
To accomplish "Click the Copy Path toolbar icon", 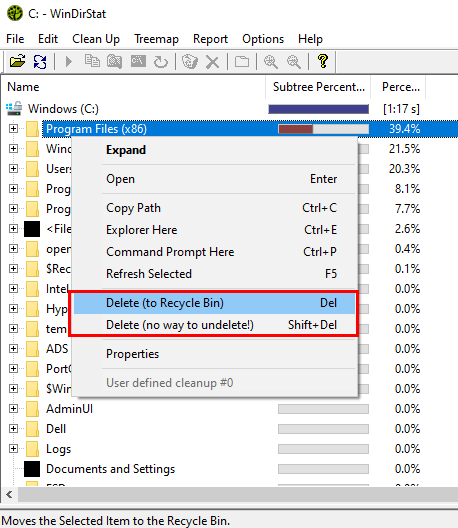I will tap(92, 61).
